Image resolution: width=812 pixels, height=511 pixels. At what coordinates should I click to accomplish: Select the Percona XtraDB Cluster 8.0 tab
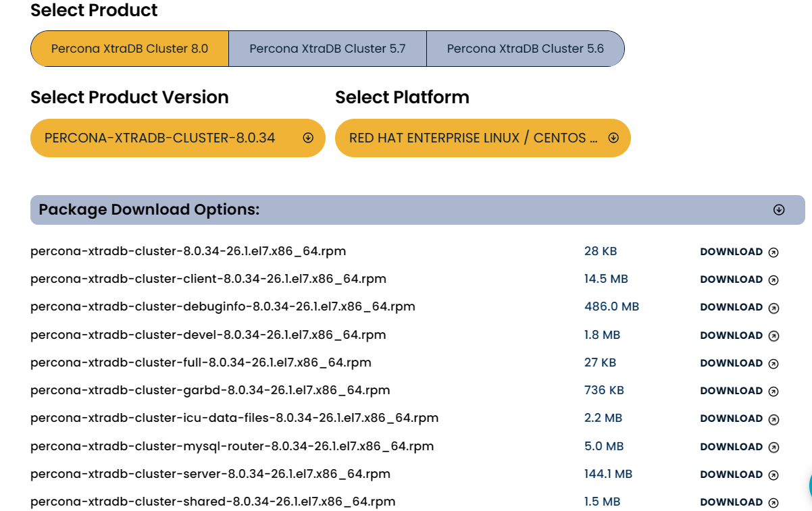130,49
